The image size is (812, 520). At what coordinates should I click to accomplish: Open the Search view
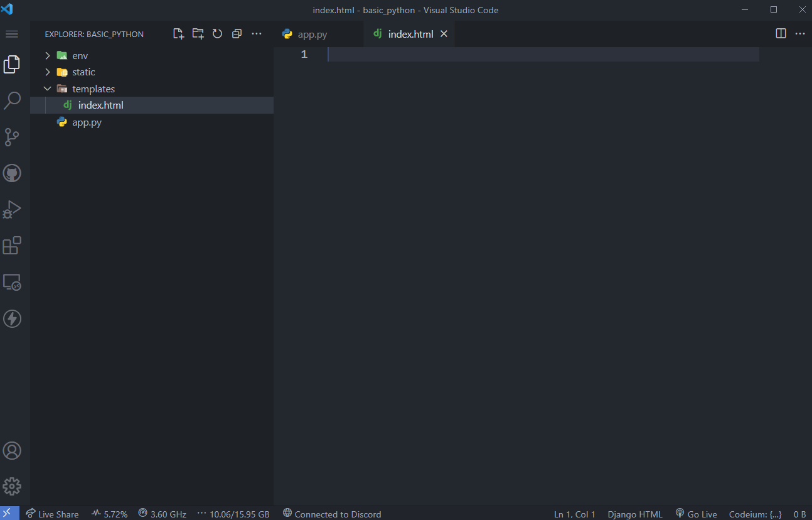12,100
